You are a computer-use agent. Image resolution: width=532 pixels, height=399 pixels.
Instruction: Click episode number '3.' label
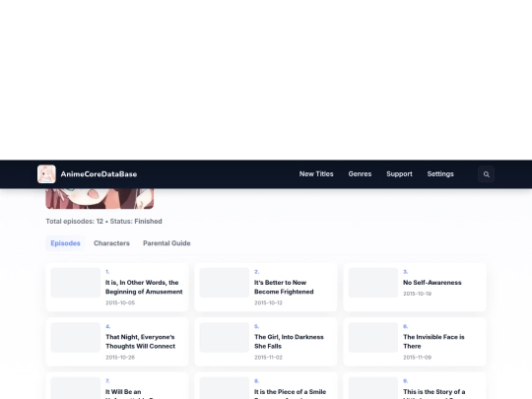tap(406, 272)
